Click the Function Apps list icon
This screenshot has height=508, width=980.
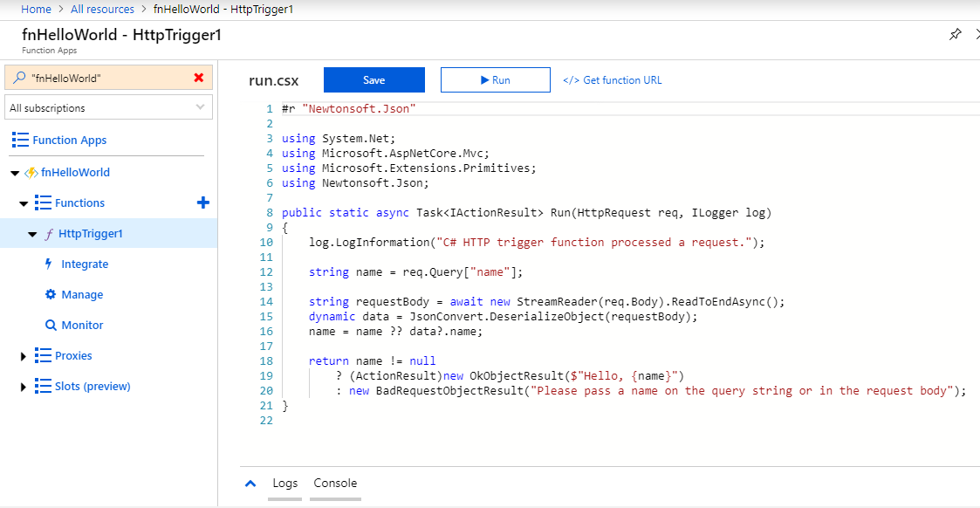click(19, 140)
